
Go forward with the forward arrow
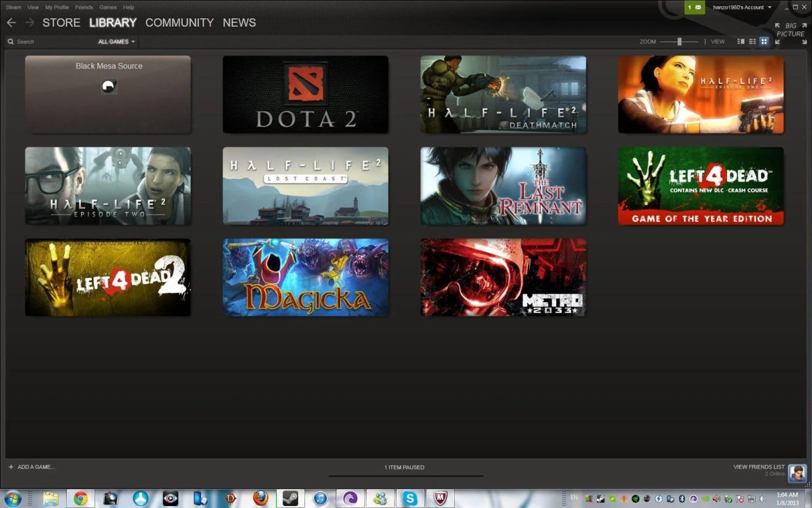(x=29, y=22)
